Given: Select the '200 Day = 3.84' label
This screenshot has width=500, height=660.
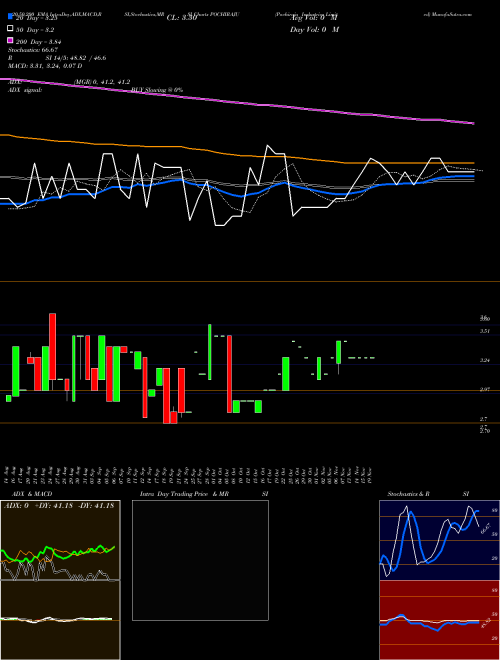Looking at the screenshot, I should click(39, 42).
